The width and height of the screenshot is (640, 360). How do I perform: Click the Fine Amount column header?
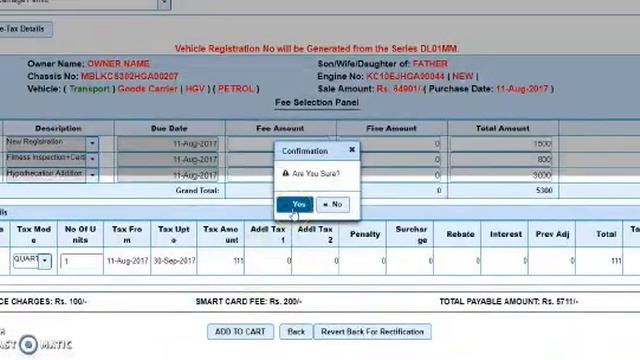tap(391, 128)
